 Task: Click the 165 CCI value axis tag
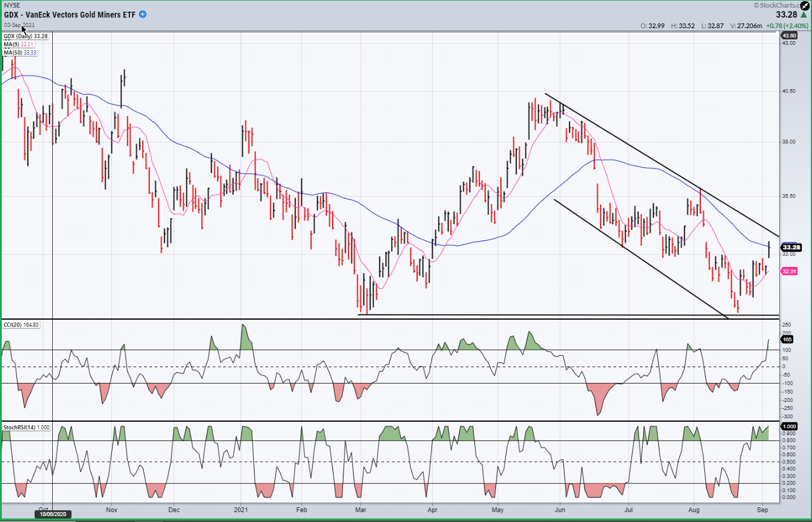tap(787, 340)
